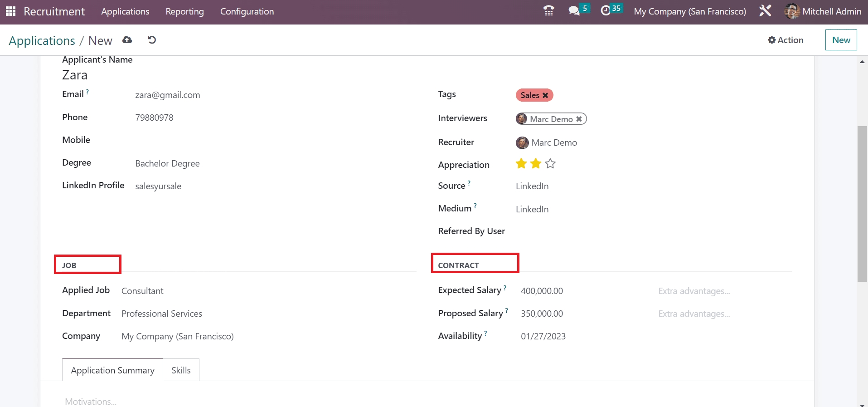Click the Expected Salary amount field
This screenshot has height=407, width=868.
[542, 291]
